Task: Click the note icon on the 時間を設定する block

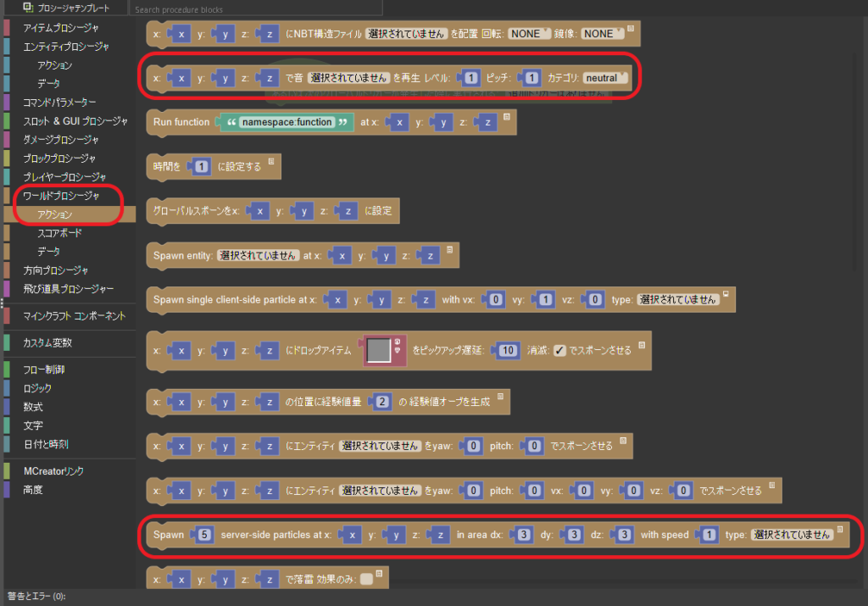Action: [x=271, y=160]
